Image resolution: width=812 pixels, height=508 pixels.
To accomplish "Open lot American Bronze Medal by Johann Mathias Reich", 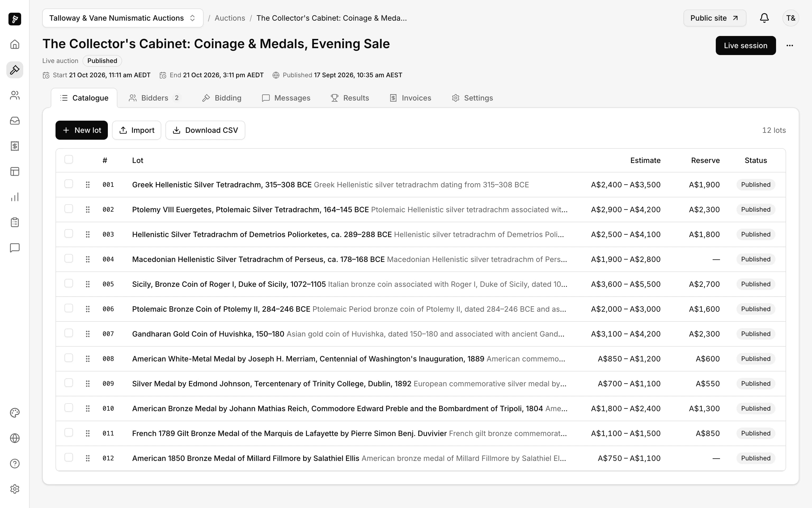I will (338, 409).
